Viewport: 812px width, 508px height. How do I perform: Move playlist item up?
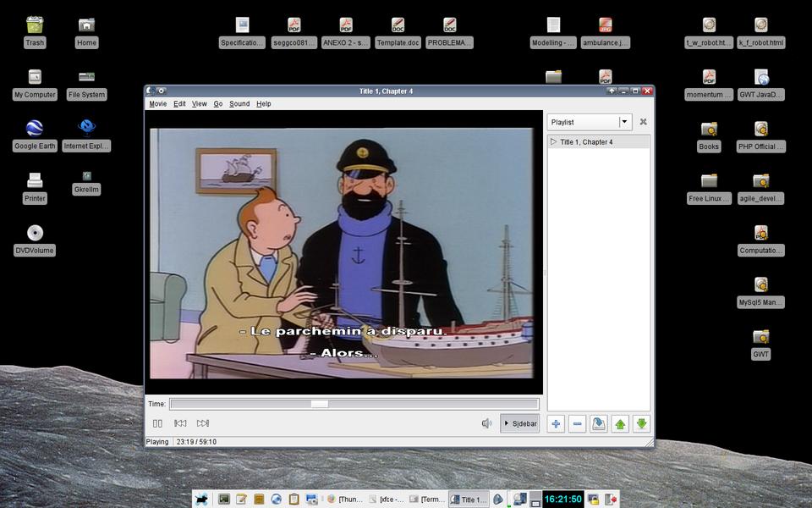tap(620, 424)
